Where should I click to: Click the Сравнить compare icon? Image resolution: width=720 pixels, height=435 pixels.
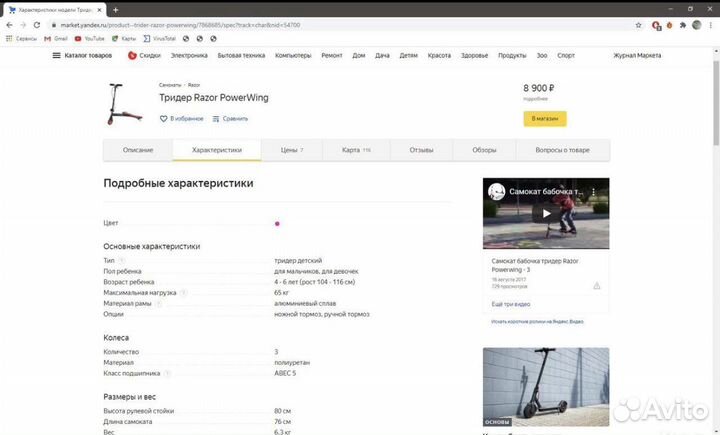click(x=215, y=118)
